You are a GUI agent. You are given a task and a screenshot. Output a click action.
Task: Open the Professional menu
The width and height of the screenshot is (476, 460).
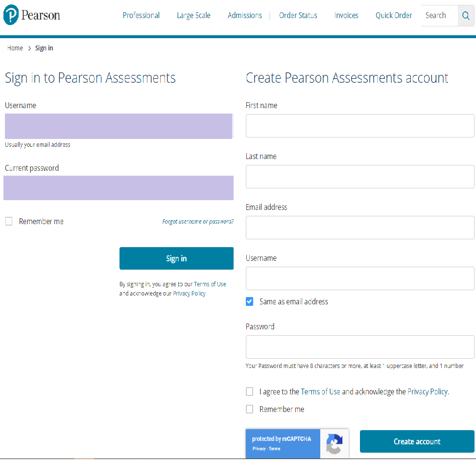point(141,16)
